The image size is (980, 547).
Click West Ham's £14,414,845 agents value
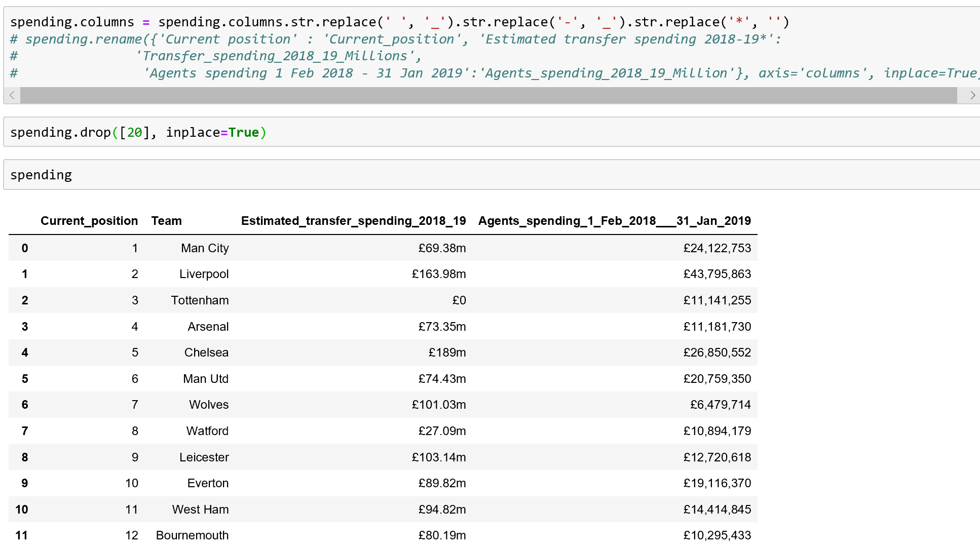717,510
